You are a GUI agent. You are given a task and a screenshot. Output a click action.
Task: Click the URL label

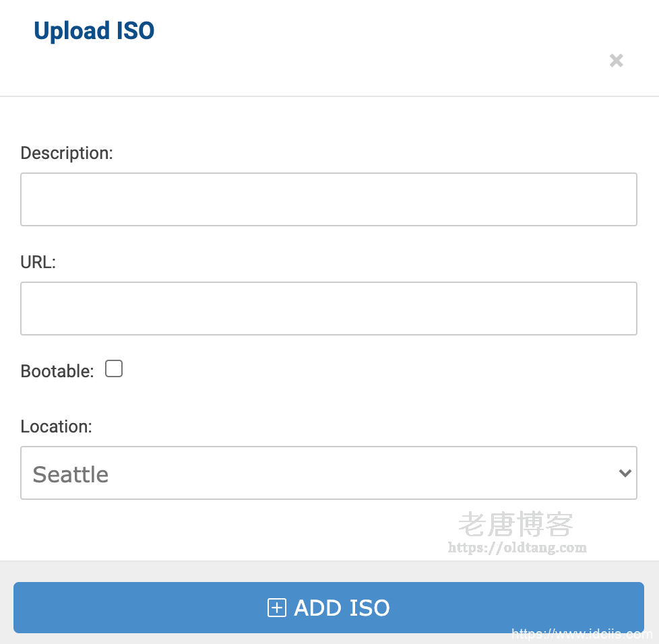coord(38,262)
